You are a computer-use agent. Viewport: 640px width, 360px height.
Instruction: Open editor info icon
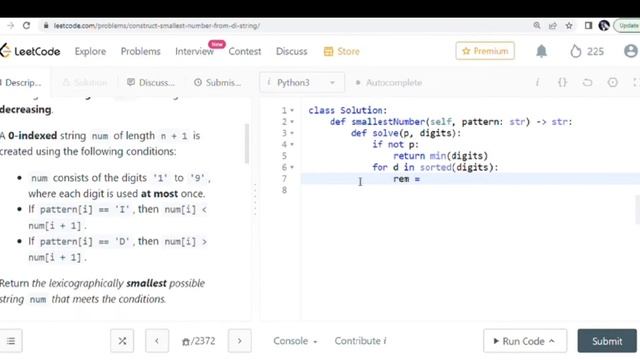coord(537,82)
